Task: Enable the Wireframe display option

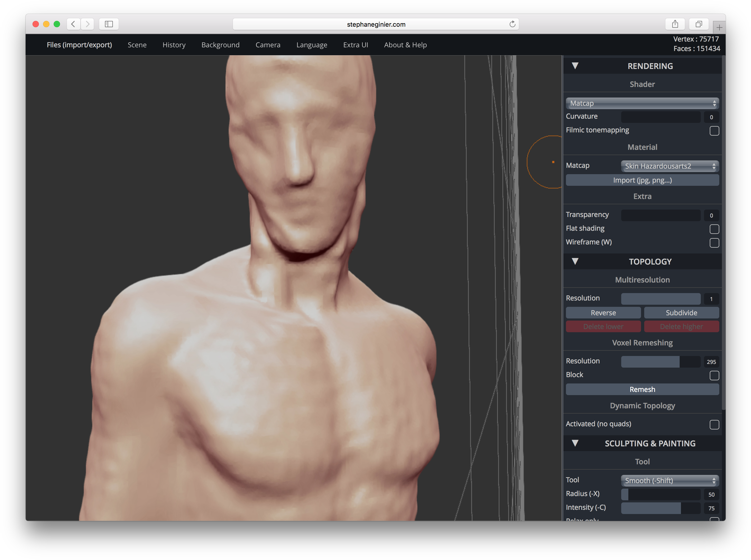Action: click(x=714, y=243)
